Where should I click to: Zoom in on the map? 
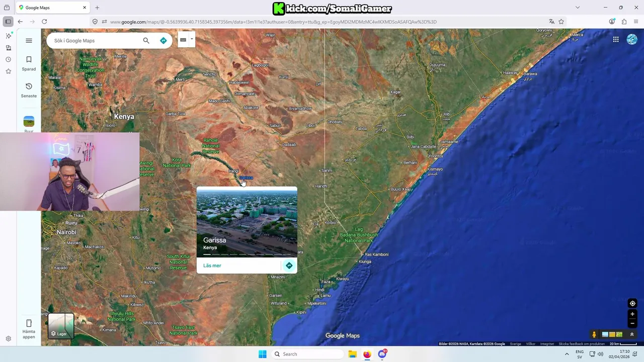pyautogui.click(x=632, y=314)
